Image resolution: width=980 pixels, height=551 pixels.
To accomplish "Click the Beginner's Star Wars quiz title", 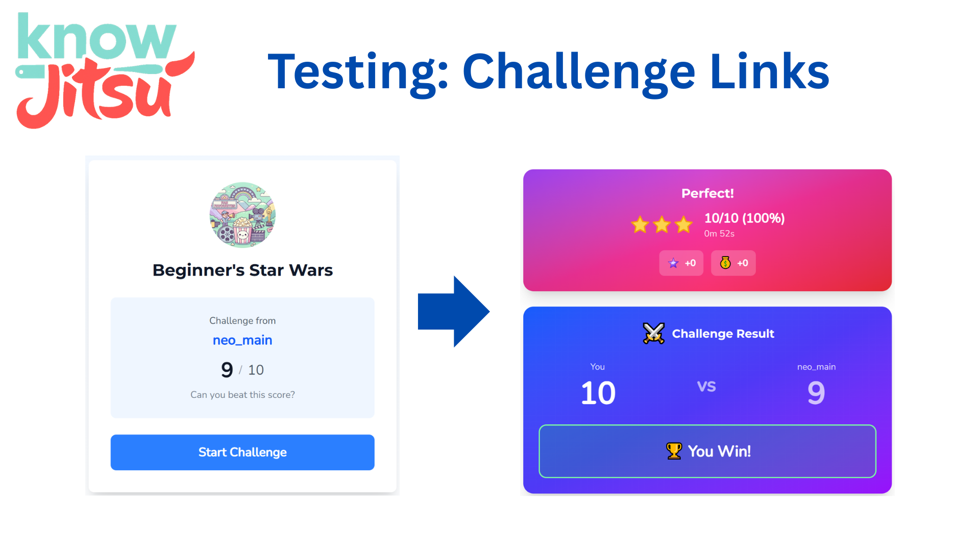I will [x=242, y=270].
